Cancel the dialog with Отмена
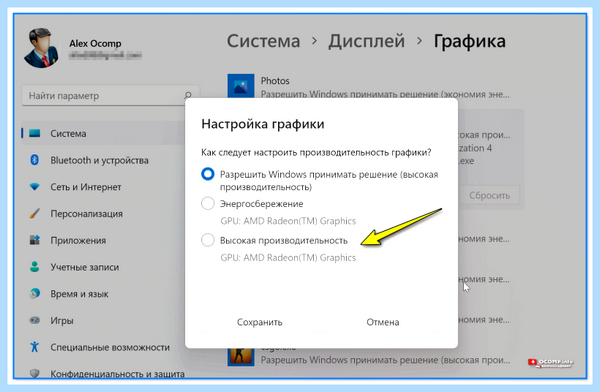Image resolution: width=600 pixels, height=392 pixels. point(383,322)
